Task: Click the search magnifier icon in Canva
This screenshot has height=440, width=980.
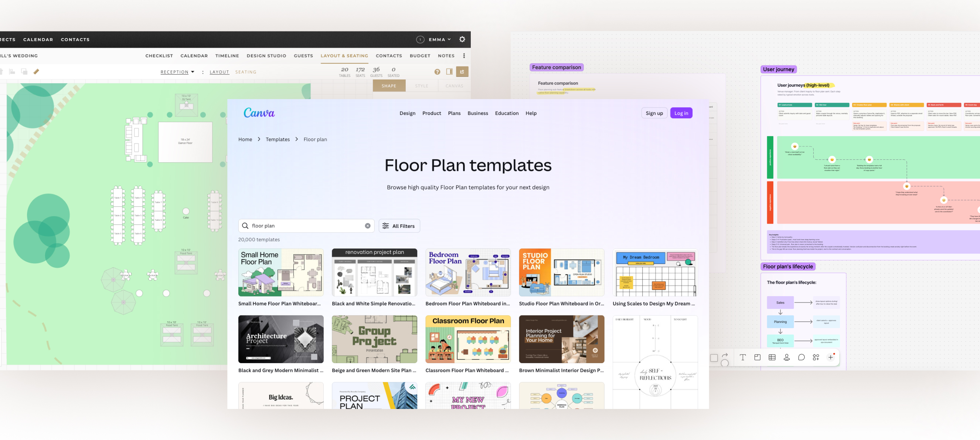Action: click(245, 226)
